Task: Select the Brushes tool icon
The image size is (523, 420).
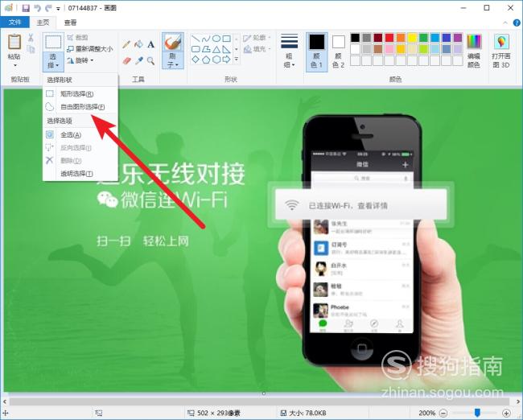Action: (x=173, y=43)
